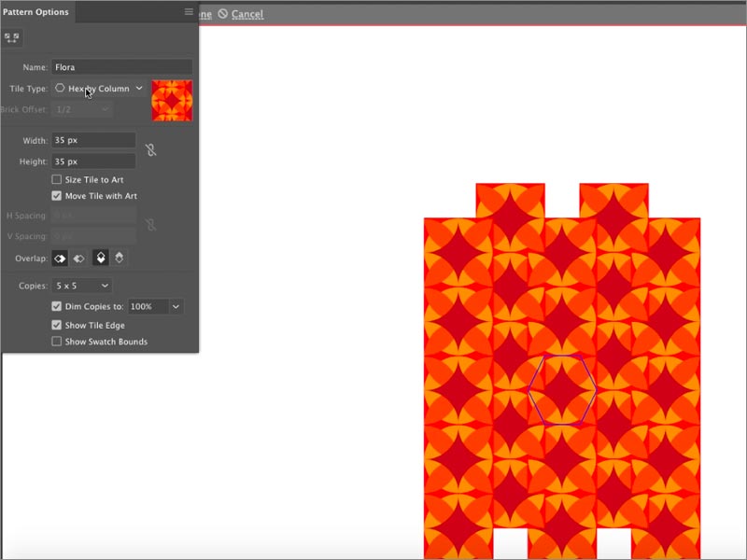This screenshot has width=747, height=560.
Task: Click the Pattern Tile Tool icon
Action: (x=12, y=37)
